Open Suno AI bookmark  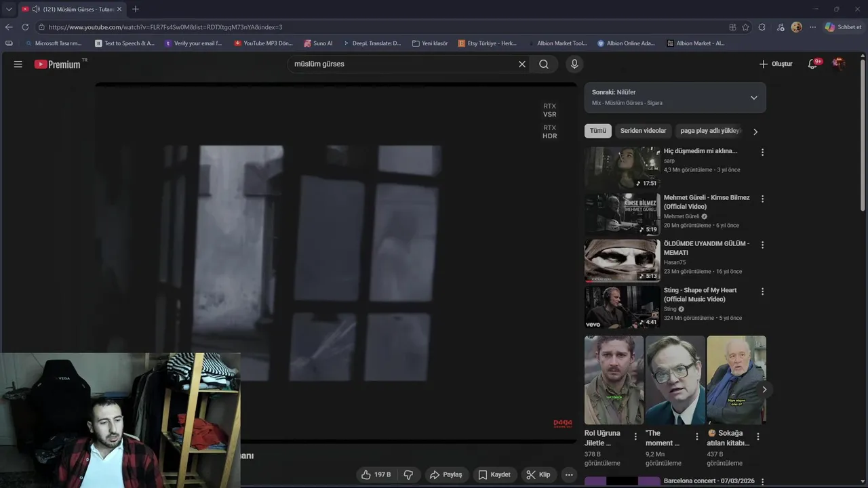pos(319,43)
